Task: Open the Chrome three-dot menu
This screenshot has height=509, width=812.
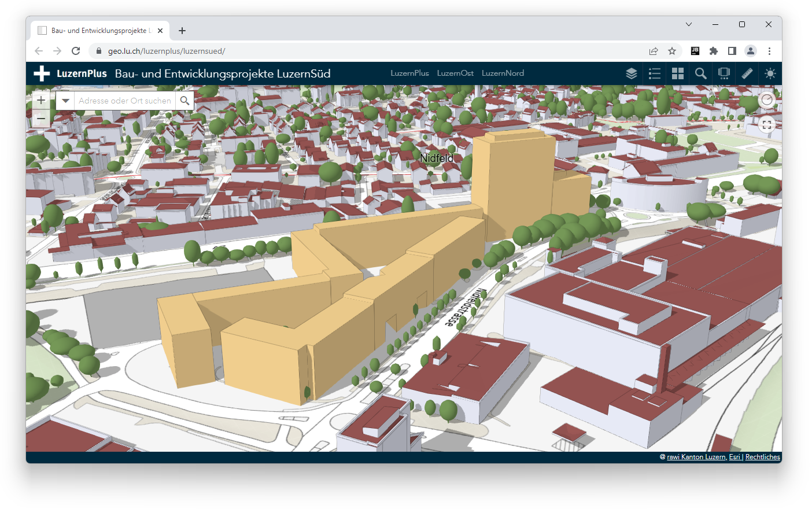Action: point(769,51)
